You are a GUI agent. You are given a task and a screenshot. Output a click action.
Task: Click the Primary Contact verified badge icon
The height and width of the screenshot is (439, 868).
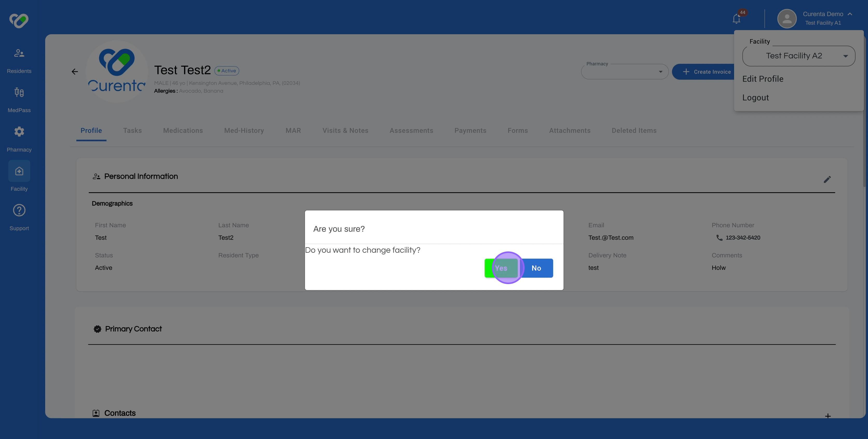97,329
